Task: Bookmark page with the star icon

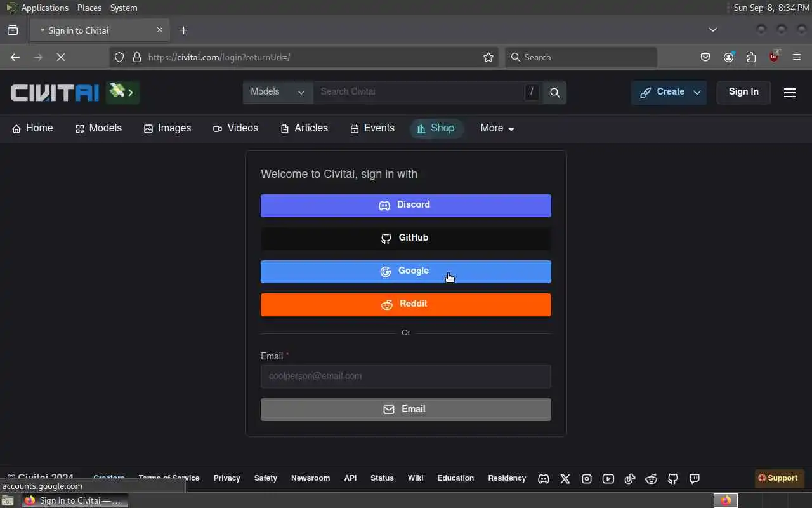Action: pyautogui.click(x=488, y=57)
